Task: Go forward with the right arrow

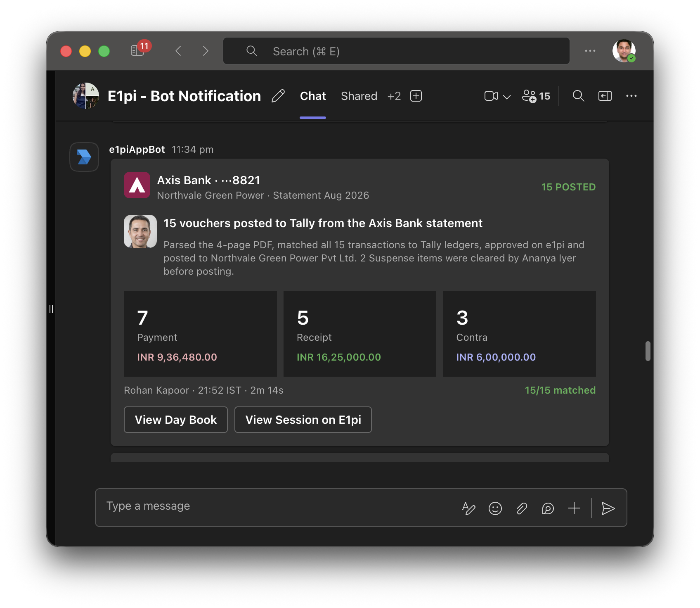Action: [206, 51]
